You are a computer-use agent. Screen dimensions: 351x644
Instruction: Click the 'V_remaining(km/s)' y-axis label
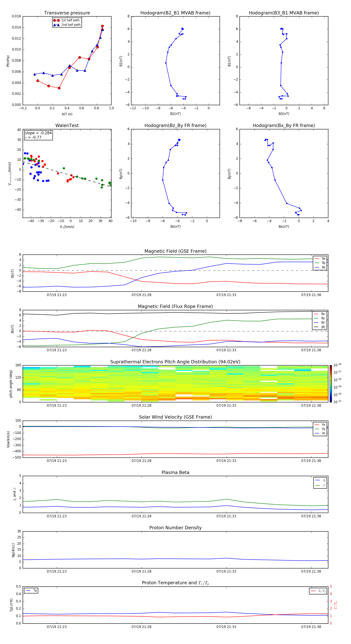10,173
